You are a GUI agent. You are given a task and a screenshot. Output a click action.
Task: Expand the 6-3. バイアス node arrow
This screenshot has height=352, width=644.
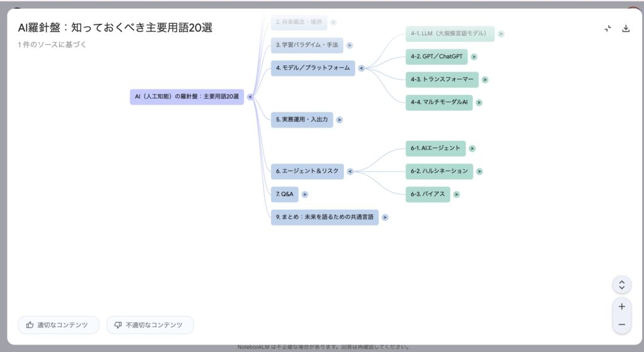tap(457, 194)
